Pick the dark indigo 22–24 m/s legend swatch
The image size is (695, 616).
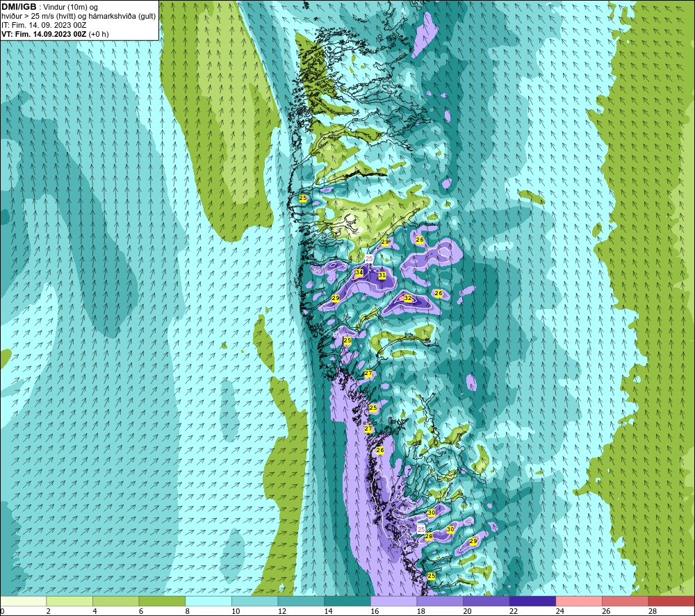tap(532, 601)
